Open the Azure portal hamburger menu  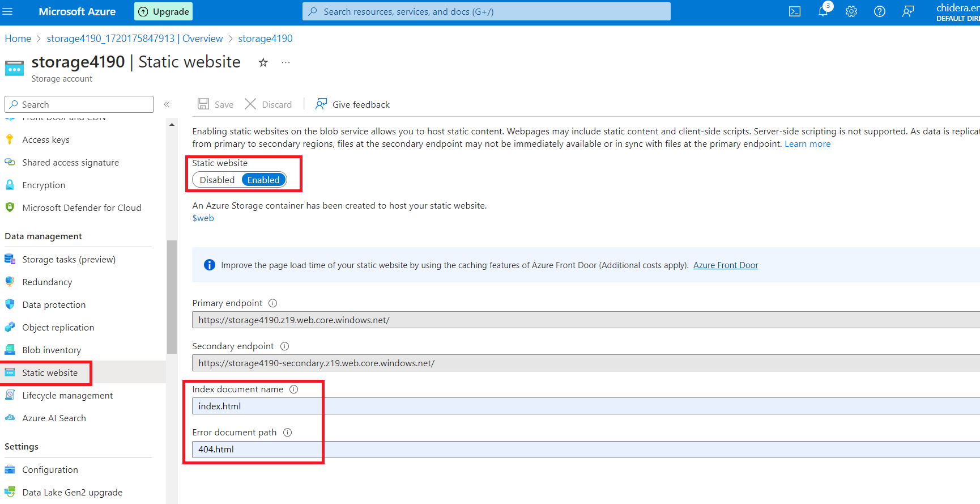coord(7,11)
